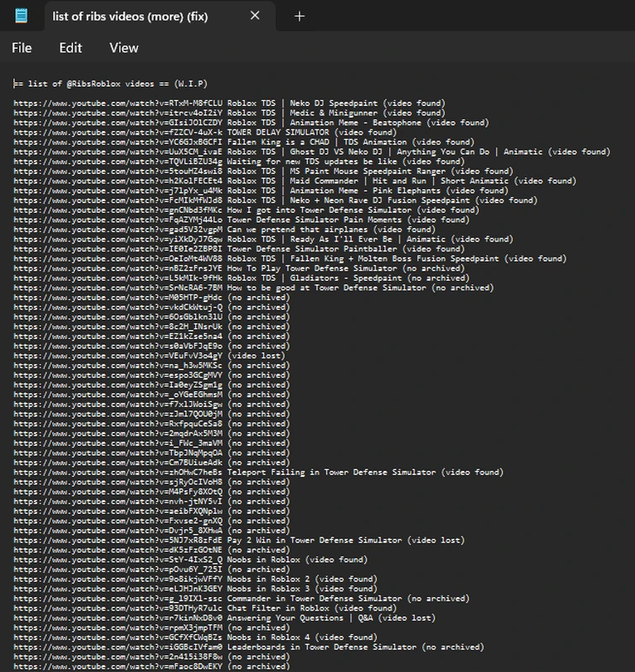Click the URL line with v=rpmX3jmpTFM
Image resolution: width=635 pixels, height=672 pixels.
151,628
